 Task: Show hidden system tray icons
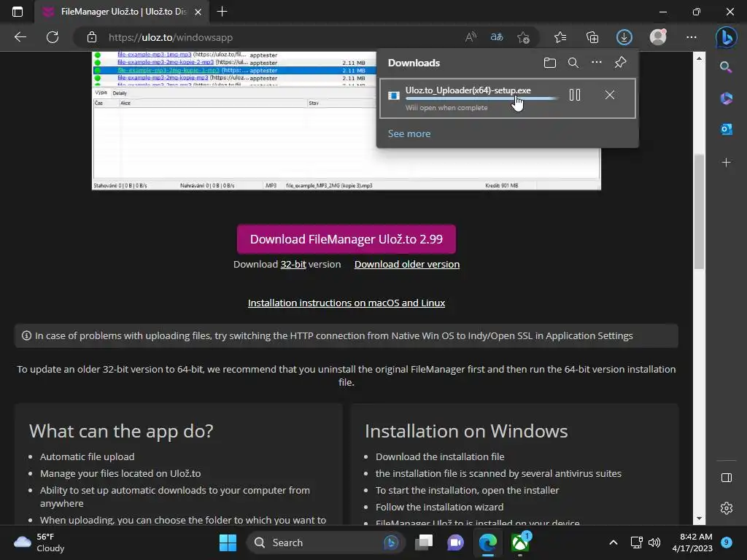613,542
